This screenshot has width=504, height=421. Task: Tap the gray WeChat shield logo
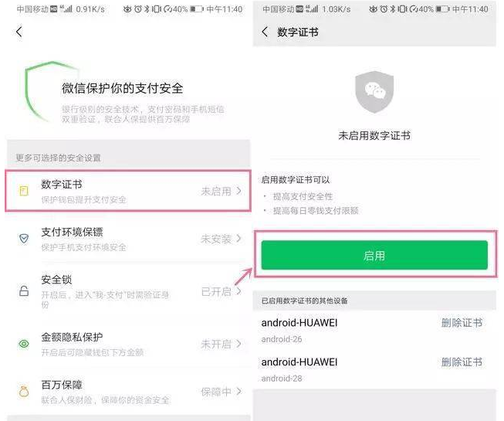(x=374, y=92)
